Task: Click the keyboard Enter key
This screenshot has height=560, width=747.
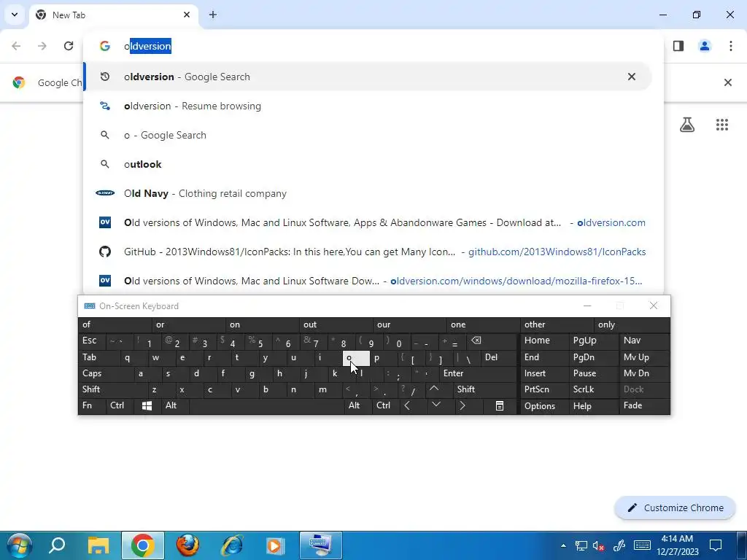Action: (x=478, y=373)
